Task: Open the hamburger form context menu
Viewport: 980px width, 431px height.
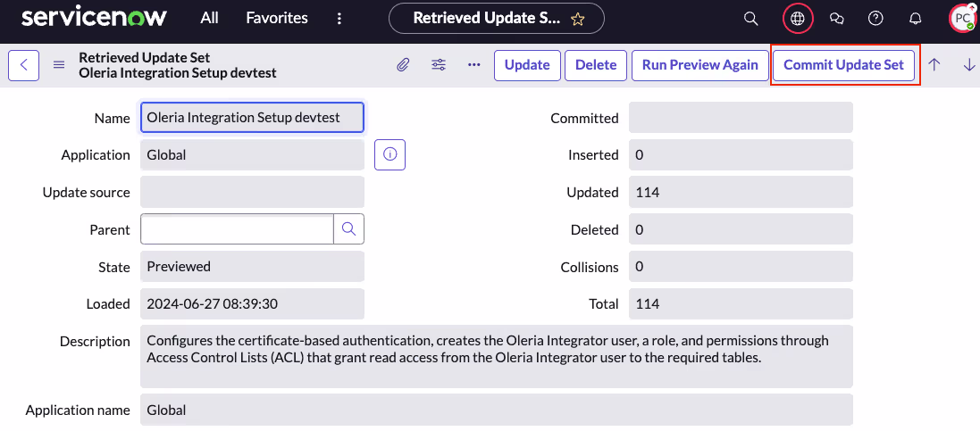Action: click(59, 65)
